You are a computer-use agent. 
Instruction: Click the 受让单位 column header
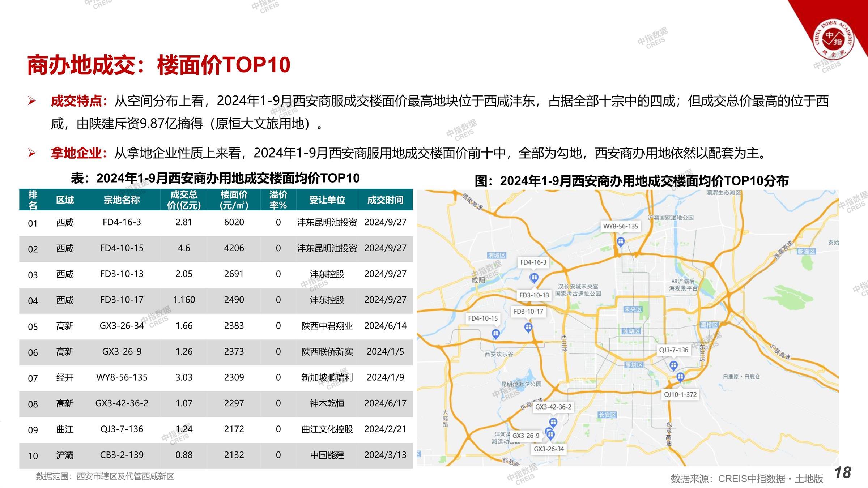click(x=327, y=200)
